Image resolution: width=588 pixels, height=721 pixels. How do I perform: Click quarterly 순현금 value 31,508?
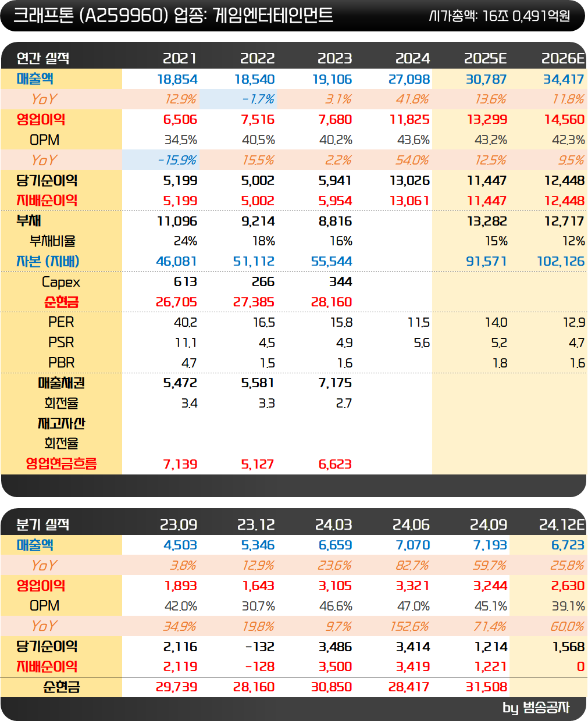[x=487, y=687]
